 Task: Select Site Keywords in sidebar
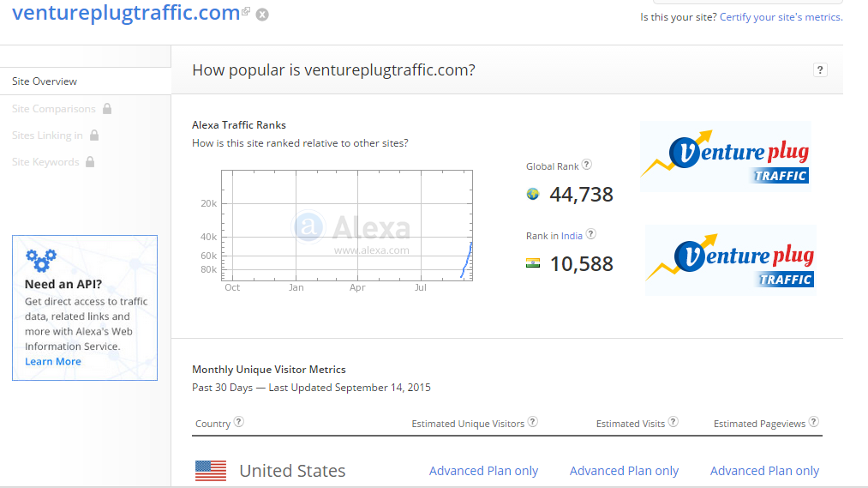coord(45,162)
